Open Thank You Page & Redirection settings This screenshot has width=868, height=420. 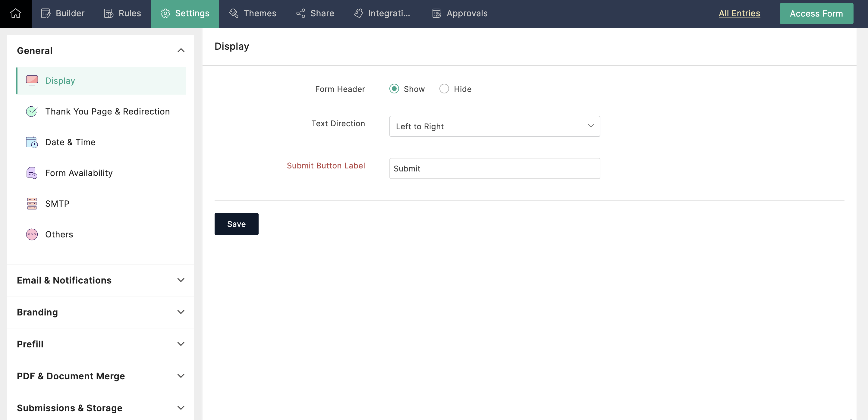pyautogui.click(x=101, y=111)
